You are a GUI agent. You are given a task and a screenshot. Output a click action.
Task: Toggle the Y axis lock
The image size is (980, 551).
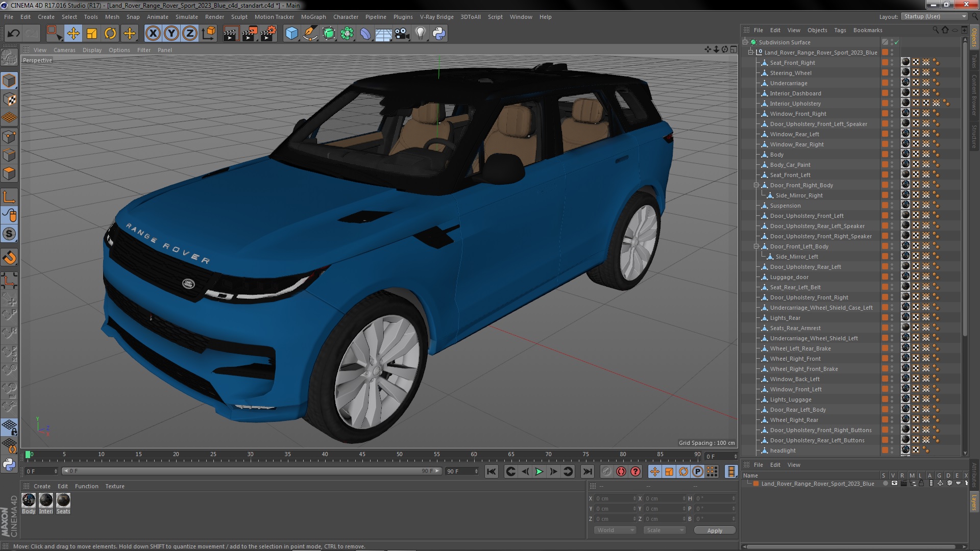pos(171,34)
